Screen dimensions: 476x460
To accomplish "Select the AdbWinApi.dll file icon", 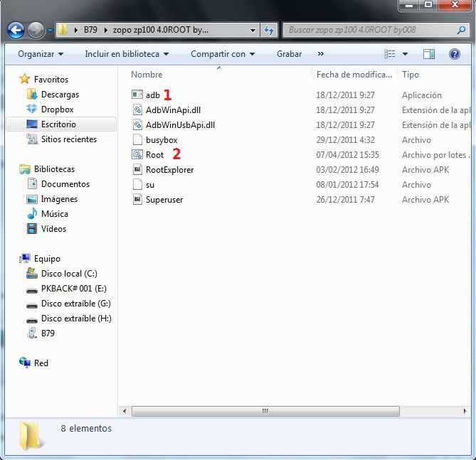I will click(137, 109).
